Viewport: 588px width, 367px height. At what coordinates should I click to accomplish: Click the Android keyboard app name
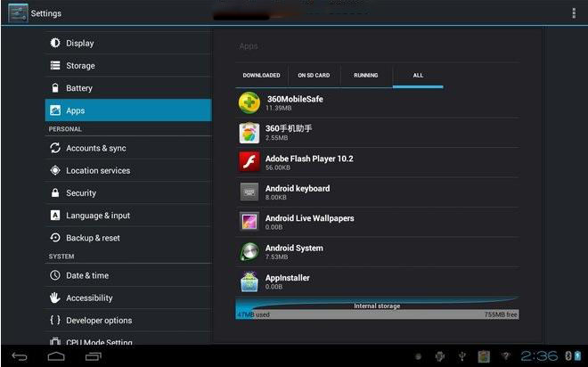pyautogui.click(x=298, y=188)
